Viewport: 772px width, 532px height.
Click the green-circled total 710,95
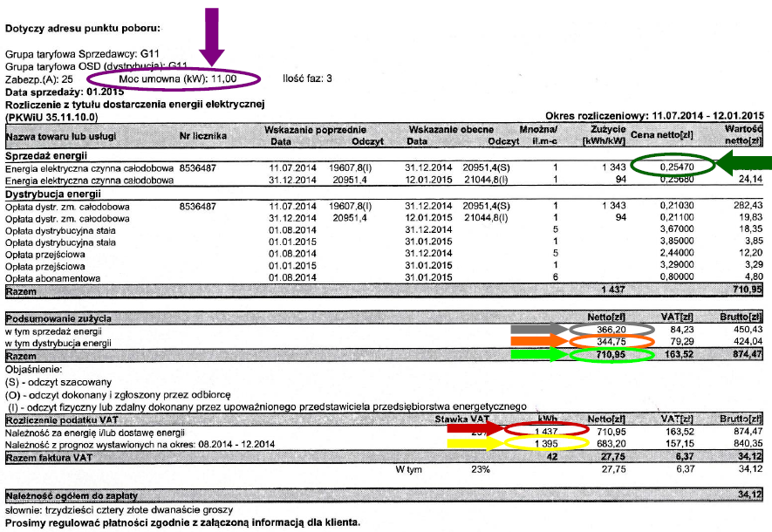611,354
